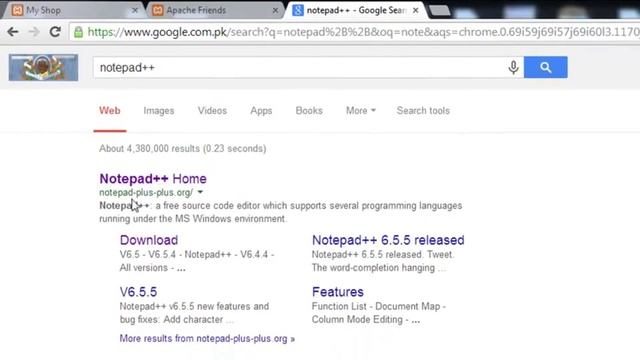Viewport: 640px width, 360px height.
Task: Close the My Shop tab
Action: pyautogui.click(x=135, y=10)
